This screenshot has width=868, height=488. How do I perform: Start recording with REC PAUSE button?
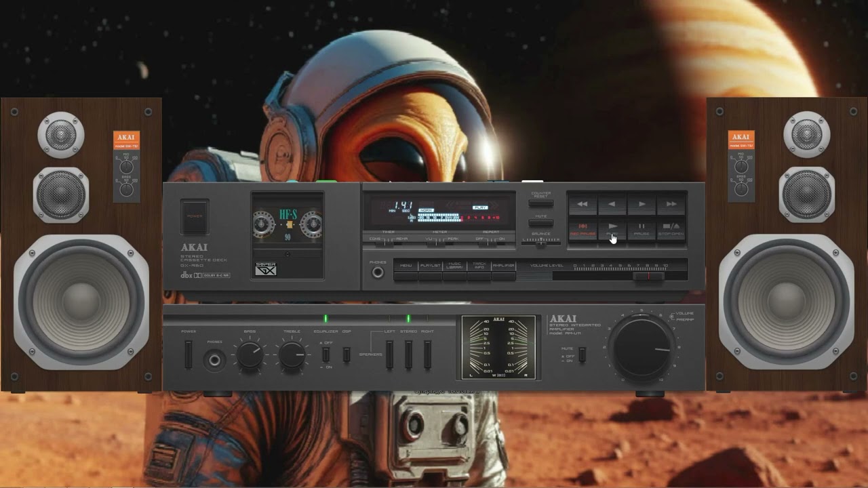[583, 228]
